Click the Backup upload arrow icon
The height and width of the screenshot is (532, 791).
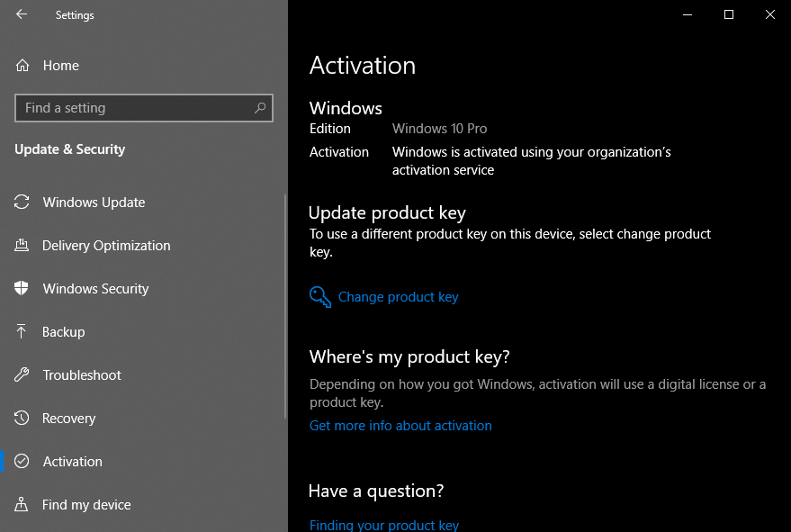(x=22, y=331)
